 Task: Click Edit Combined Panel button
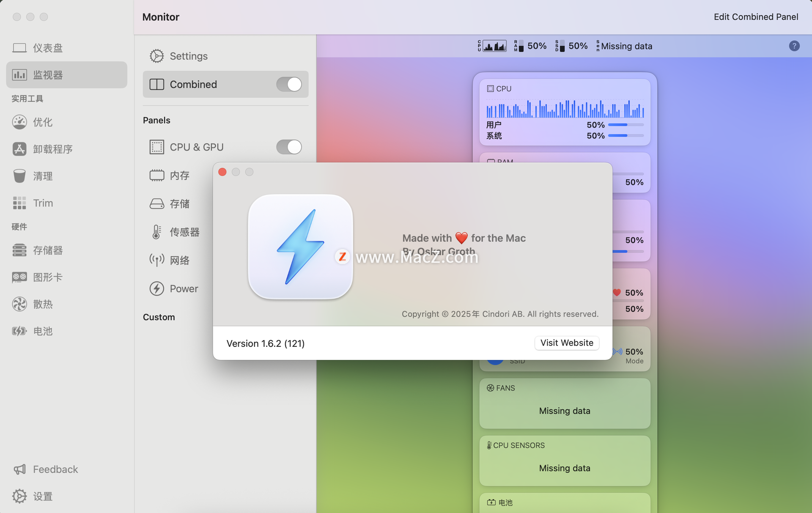[x=756, y=17]
